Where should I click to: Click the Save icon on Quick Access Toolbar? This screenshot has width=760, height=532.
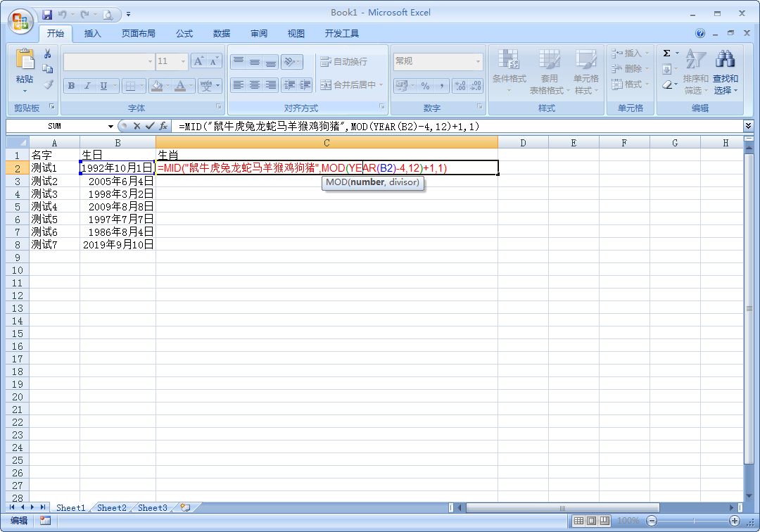coord(47,13)
